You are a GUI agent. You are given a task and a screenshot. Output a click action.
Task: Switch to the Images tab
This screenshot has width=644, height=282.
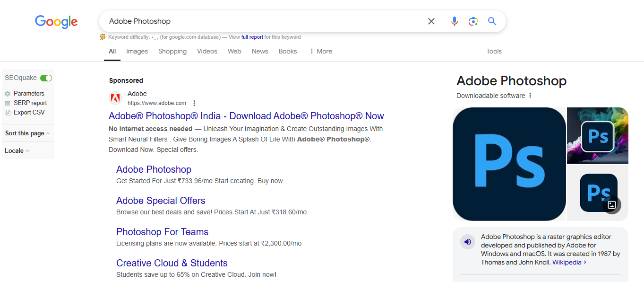coord(137,51)
